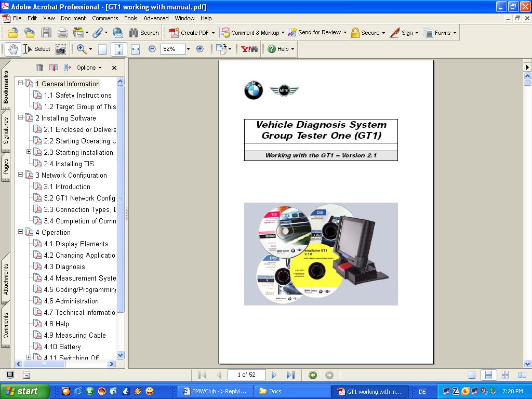Viewport: 532px width, 399px height.
Task: Open the zoom percentage dropdown arrow
Action: 188,49
